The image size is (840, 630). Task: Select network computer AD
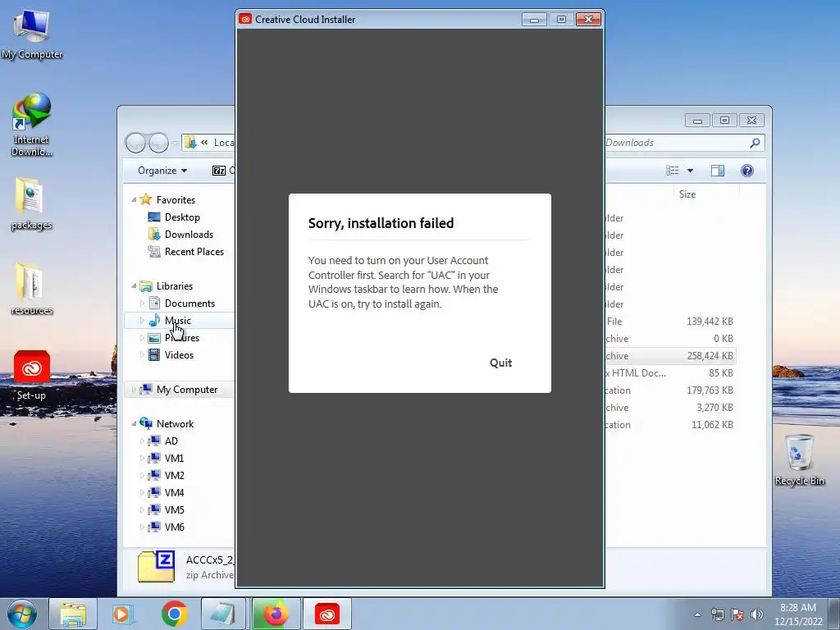point(171,441)
